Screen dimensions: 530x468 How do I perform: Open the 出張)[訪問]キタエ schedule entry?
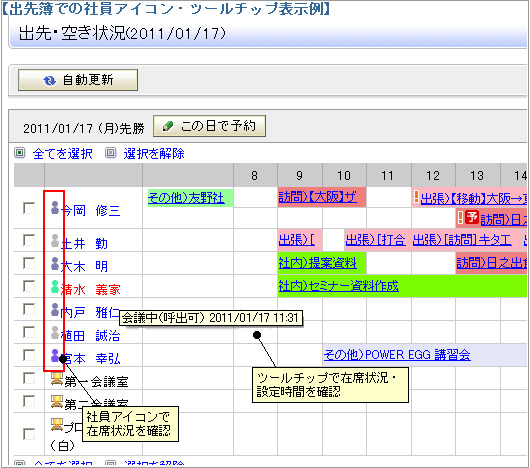click(x=462, y=240)
